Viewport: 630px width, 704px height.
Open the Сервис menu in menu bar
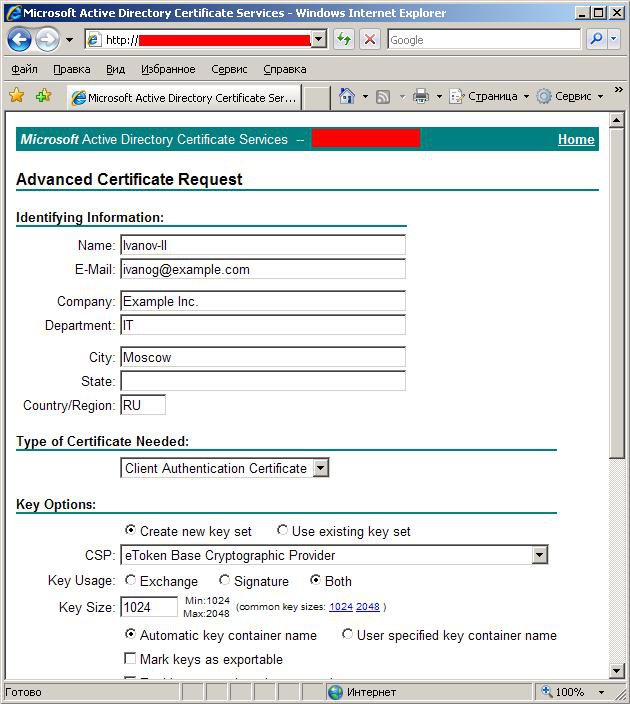[x=229, y=69]
